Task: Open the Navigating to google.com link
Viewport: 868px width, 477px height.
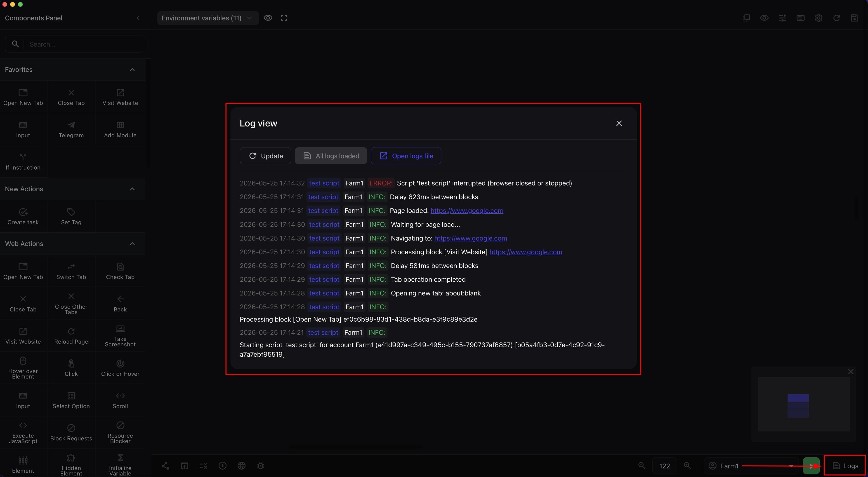Action: (x=470, y=238)
